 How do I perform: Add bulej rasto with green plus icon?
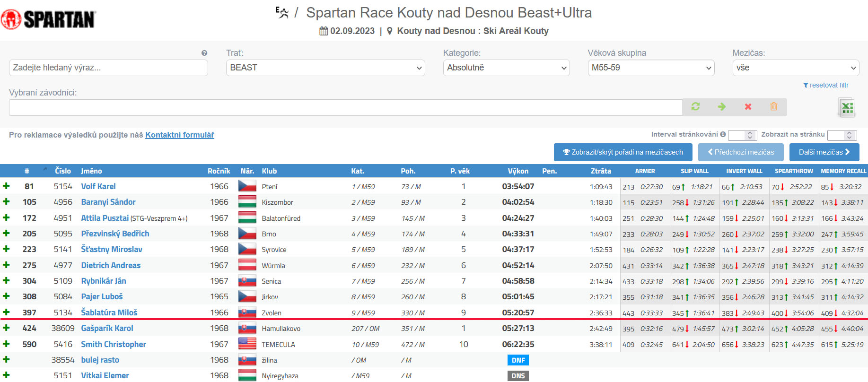pyautogui.click(x=6, y=359)
